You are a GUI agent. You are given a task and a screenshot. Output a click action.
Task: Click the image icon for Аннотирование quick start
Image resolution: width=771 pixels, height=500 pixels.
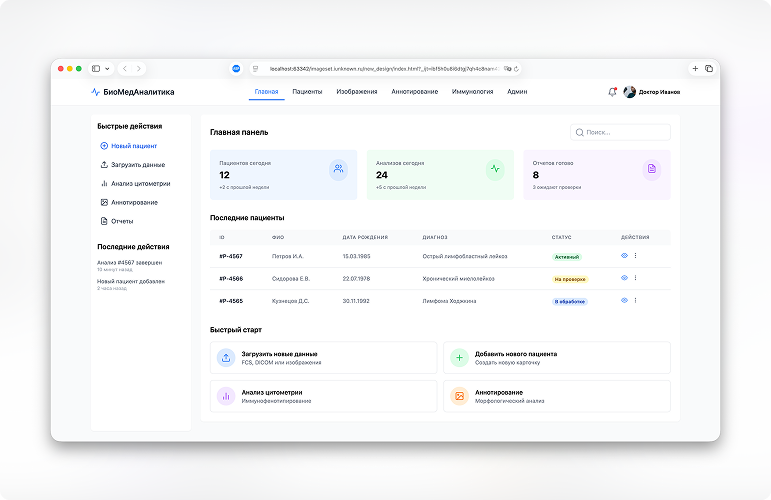coord(459,396)
